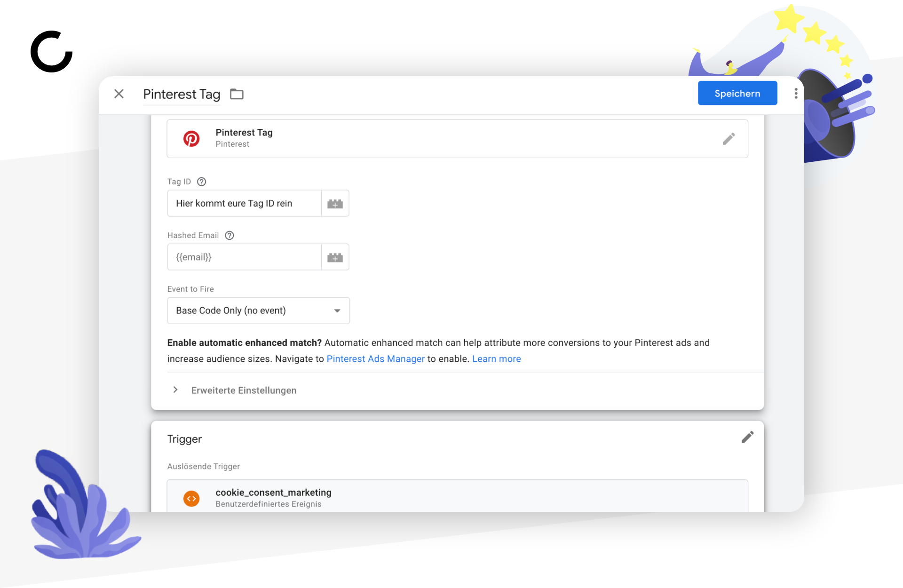The height and width of the screenshot is (588, 903).
Task: Click the Pinterest subtitle under tag type
Action: click(x=232, y=144)
